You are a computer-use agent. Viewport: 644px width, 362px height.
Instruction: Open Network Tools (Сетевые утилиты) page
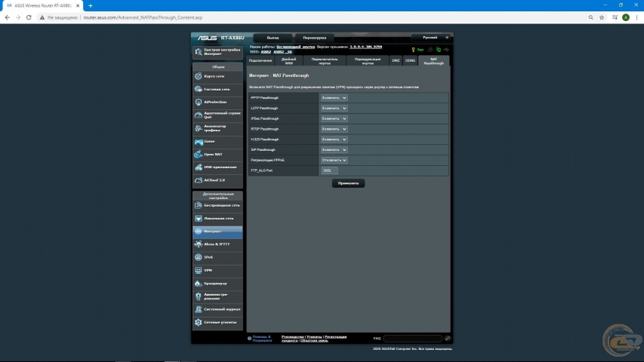coord(217,323)
